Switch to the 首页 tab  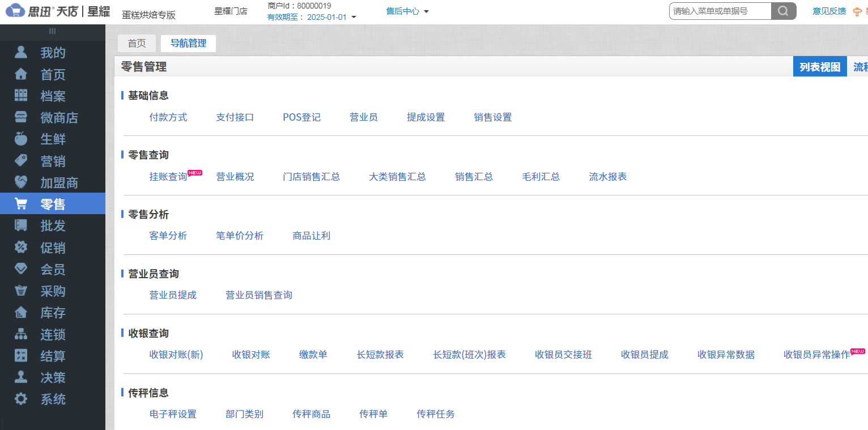point(137,43)
